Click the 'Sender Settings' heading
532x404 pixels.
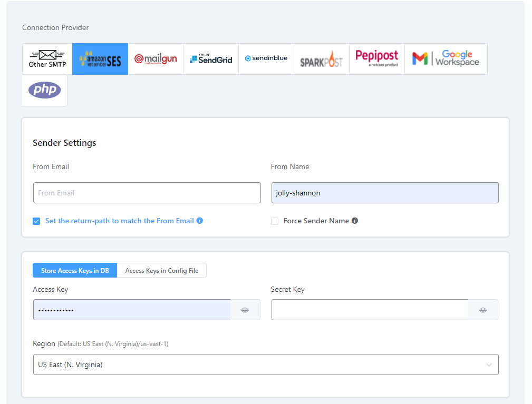point(64,143)
